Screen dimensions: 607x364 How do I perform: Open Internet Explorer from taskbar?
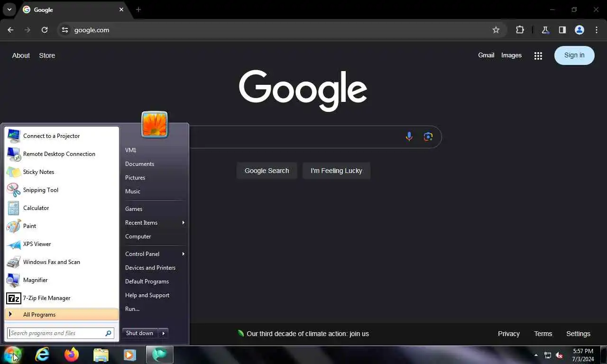tap(42, 355)
